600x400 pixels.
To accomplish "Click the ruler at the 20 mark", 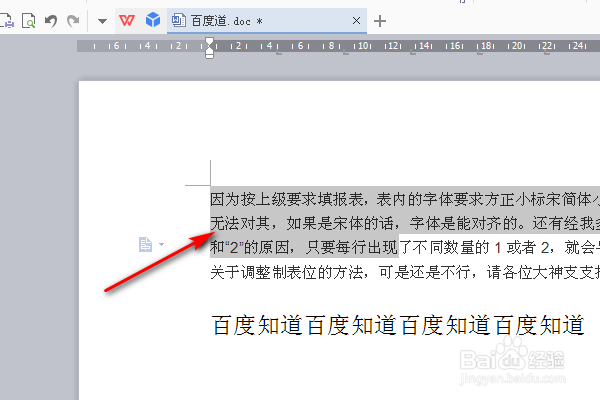I will point(518,46).
